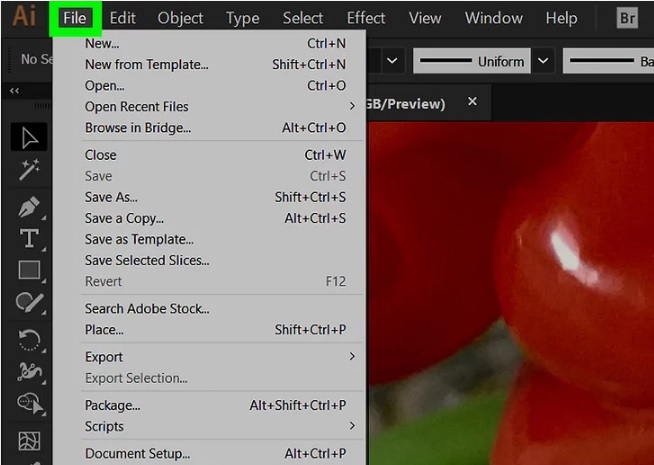654x465 pixels.
Task: Click the Illustrator Ai logo
Action: pos(24,17)
